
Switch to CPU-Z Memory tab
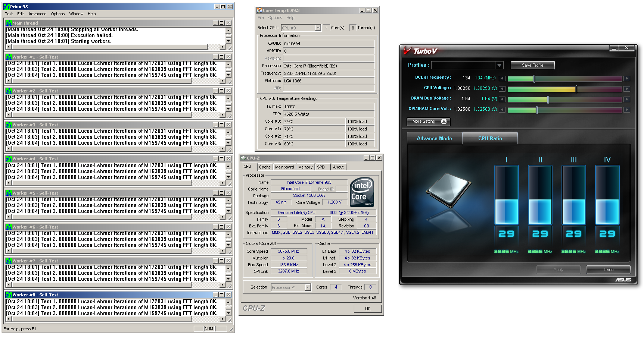[x=305, y=167]
